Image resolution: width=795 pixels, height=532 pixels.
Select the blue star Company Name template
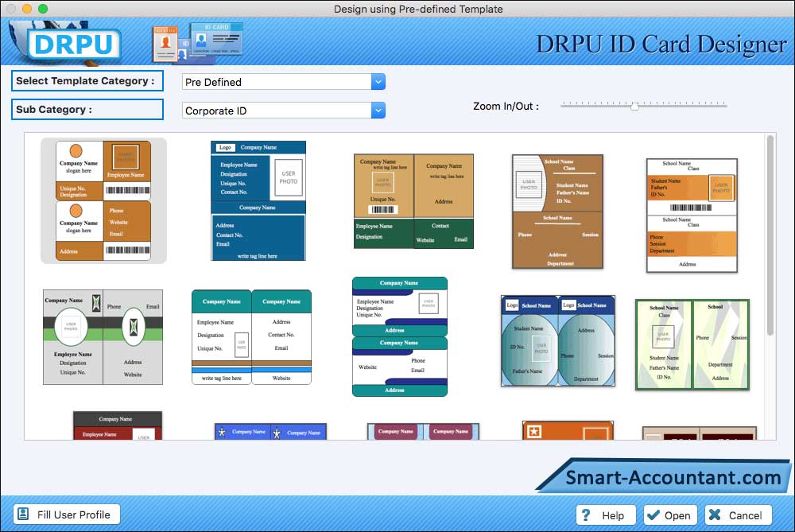271,432
